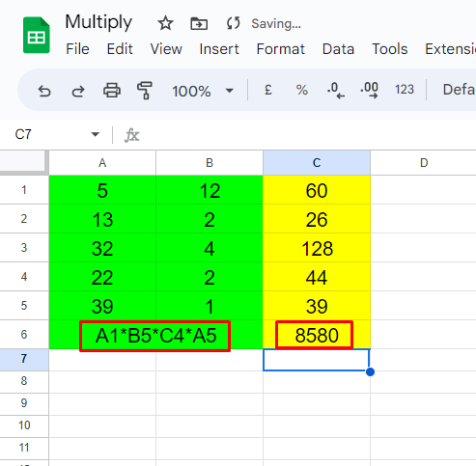This screenshot has height=466, width=476.
Task: Format as percent with % icon
Action: click(301, 90)
